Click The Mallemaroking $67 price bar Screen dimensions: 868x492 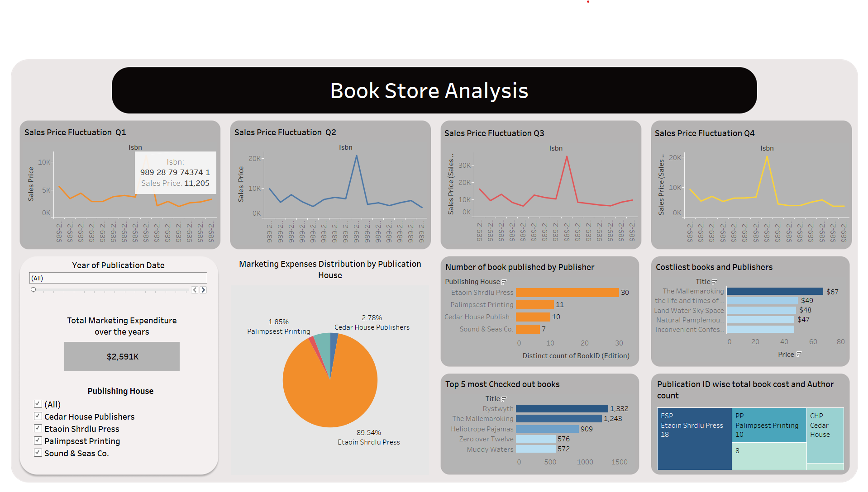point(775,292)
